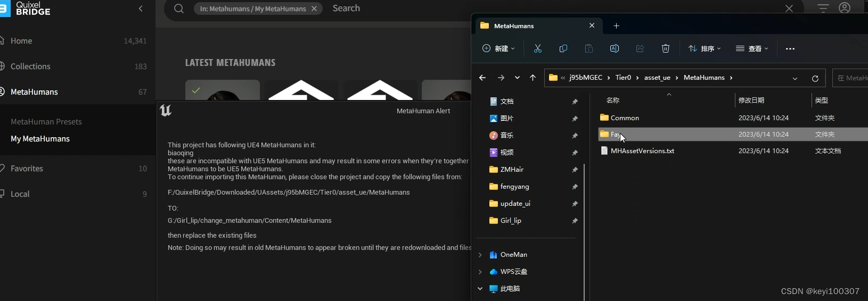
Task: Remove the My MetaHumans search filter chip
Action: [x=314, y=9]
